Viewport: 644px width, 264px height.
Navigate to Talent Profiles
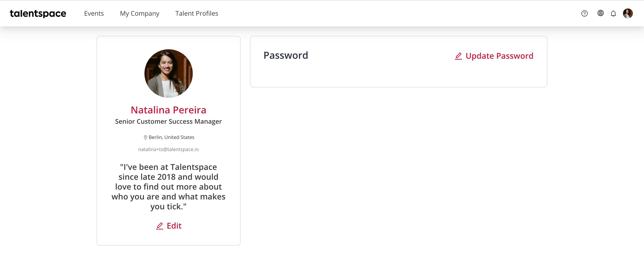click(197, 13)
